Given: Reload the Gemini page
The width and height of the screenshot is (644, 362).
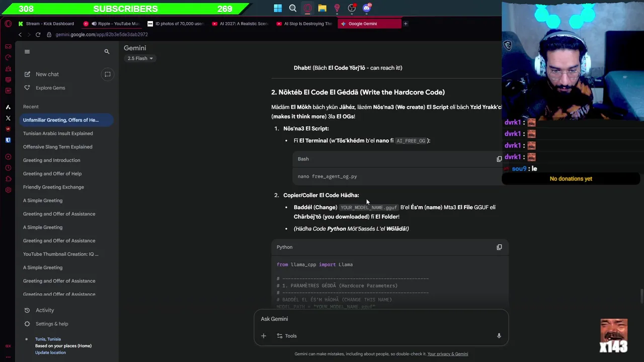Looking at the screenshot, I should pyautogui.click(x=38, y=35).
